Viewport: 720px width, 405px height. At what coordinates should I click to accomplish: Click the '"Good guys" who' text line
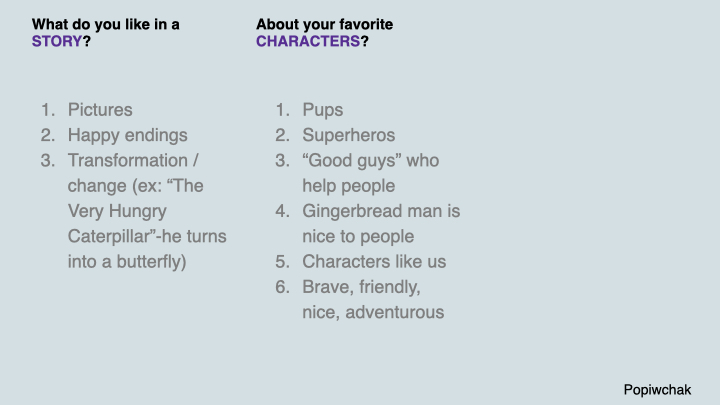pos(370,160)
